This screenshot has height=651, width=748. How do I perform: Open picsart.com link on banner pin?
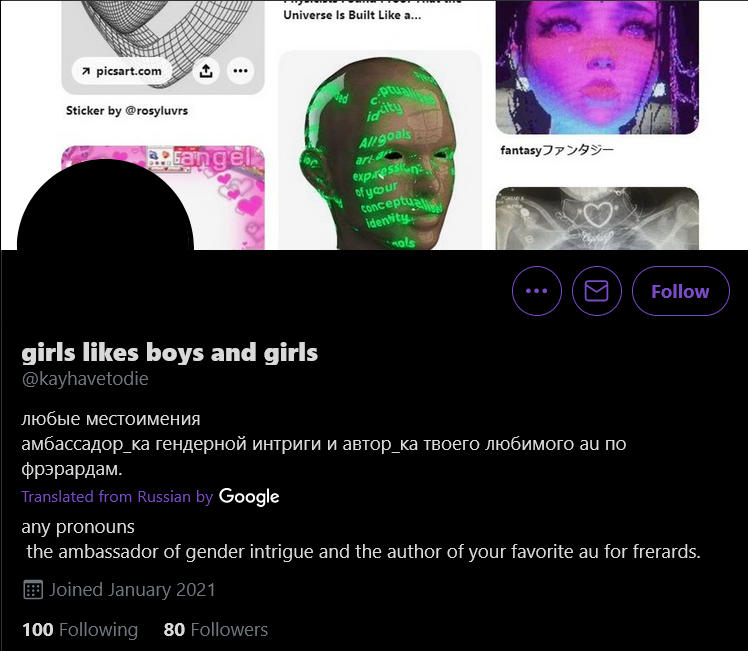122,71
